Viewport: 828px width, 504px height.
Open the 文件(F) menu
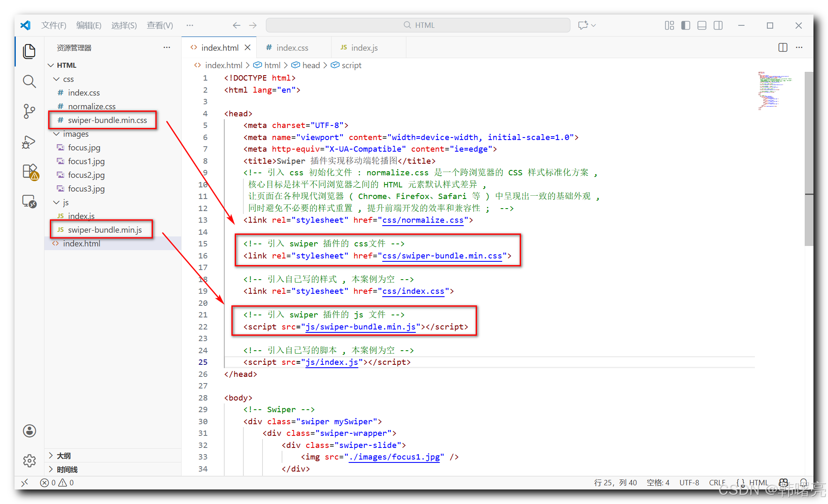pos(54,25)
